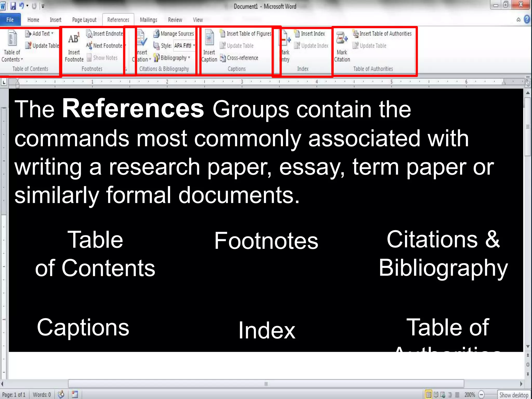Open Manage Sources

coord(174,34)
